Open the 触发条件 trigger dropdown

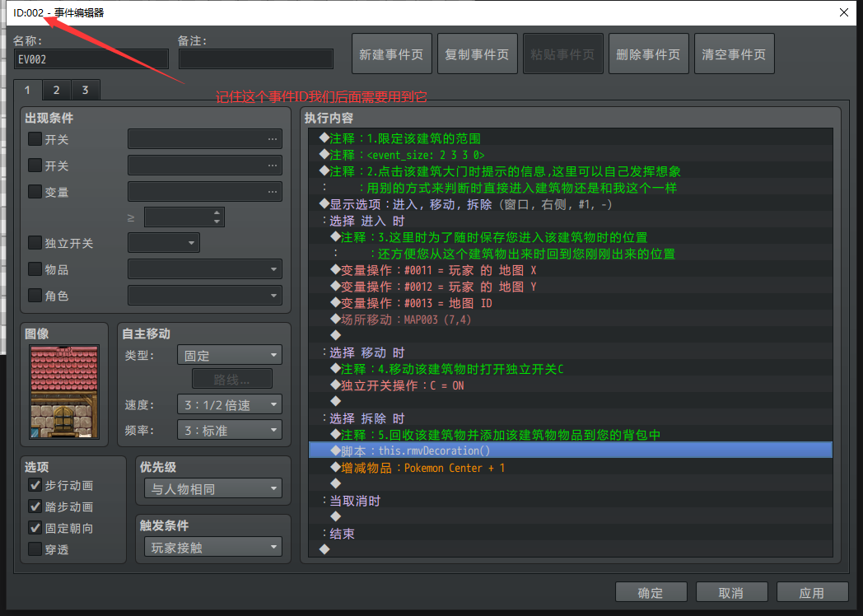[x=213, y=547]
